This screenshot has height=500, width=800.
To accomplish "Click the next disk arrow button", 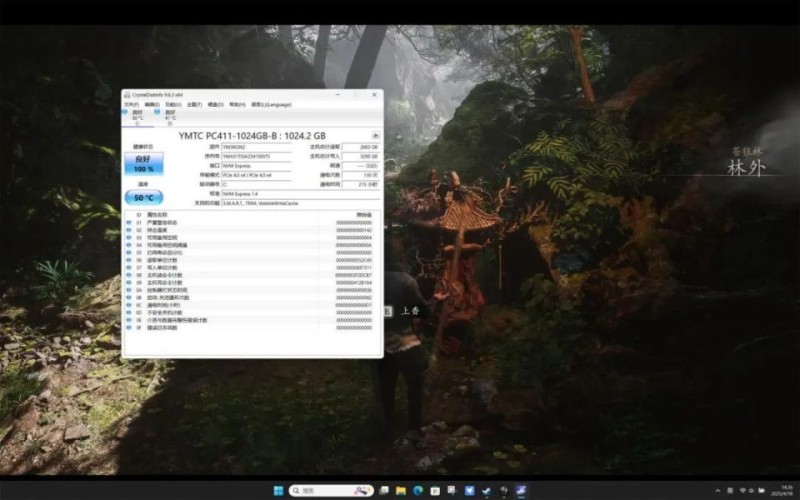I will coord(374,135).
